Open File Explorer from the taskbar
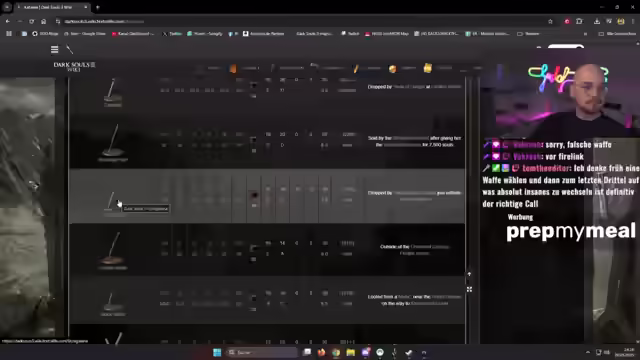This screenshot has height=360, width=640. [351, 352]
